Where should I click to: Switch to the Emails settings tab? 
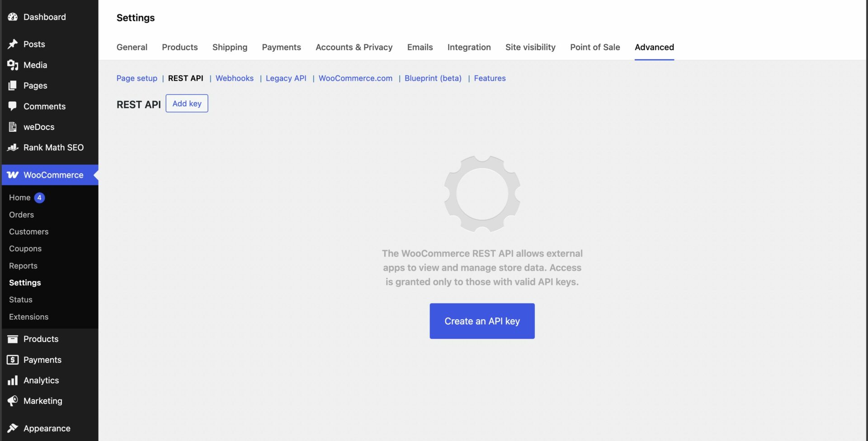420,47
